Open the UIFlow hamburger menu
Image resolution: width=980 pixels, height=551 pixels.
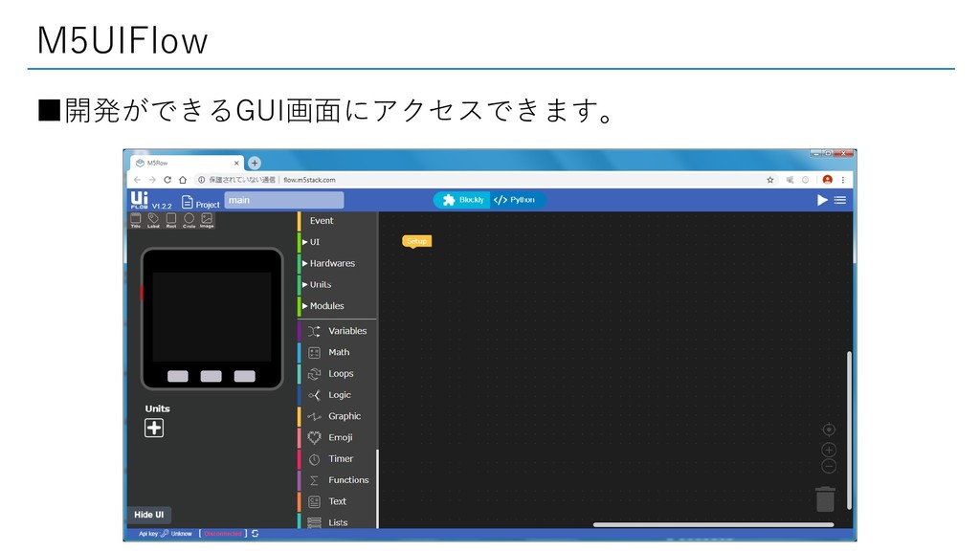pos(840,200)
